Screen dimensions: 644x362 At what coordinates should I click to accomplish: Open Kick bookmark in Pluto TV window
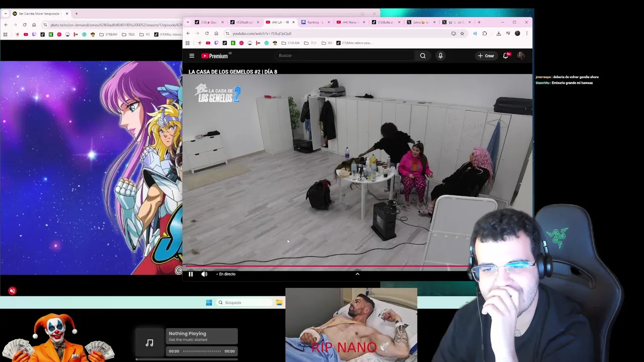pos(51,34)
